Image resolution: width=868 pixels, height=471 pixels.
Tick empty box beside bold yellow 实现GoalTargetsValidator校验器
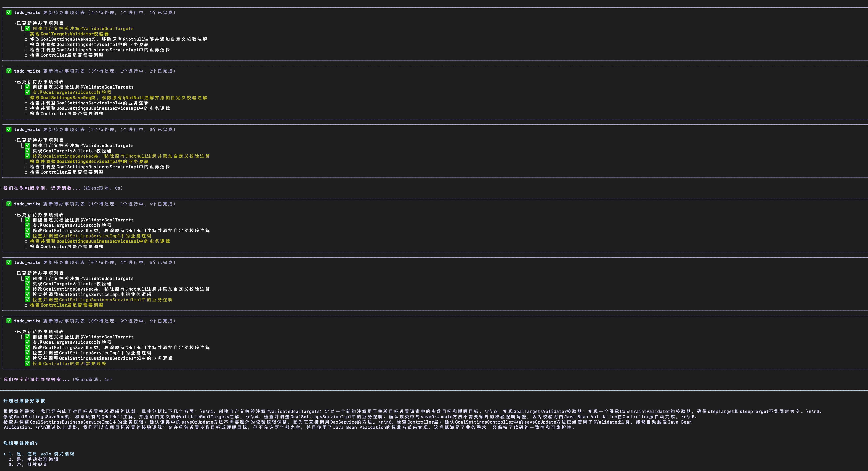(26, 34)
